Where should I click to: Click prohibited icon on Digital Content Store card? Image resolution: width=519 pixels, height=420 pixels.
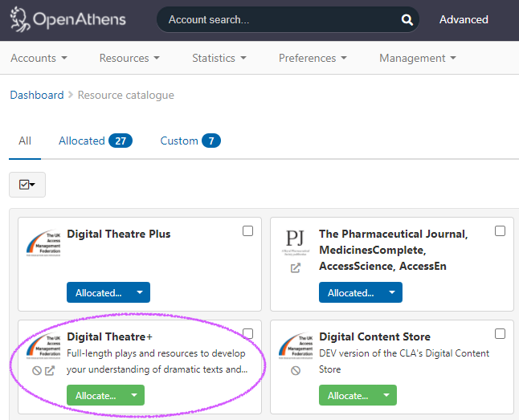point(296,371)
